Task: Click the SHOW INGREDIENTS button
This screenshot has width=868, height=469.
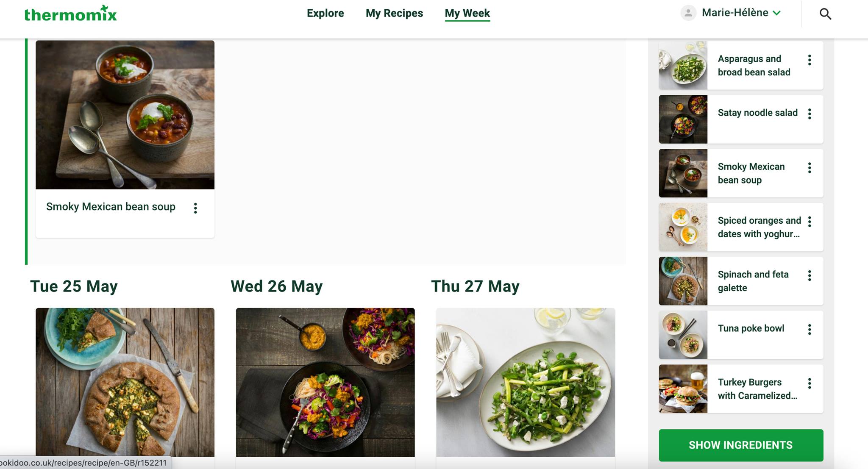Action: 741,445
